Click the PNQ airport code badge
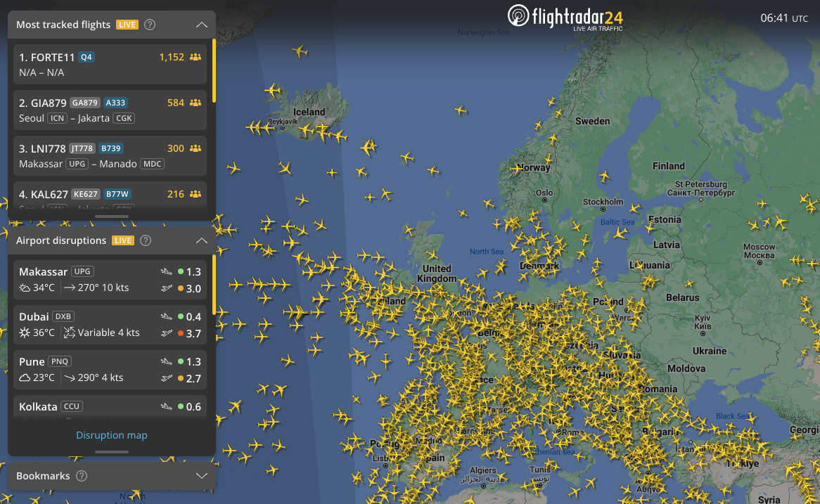 click(60, 361)
